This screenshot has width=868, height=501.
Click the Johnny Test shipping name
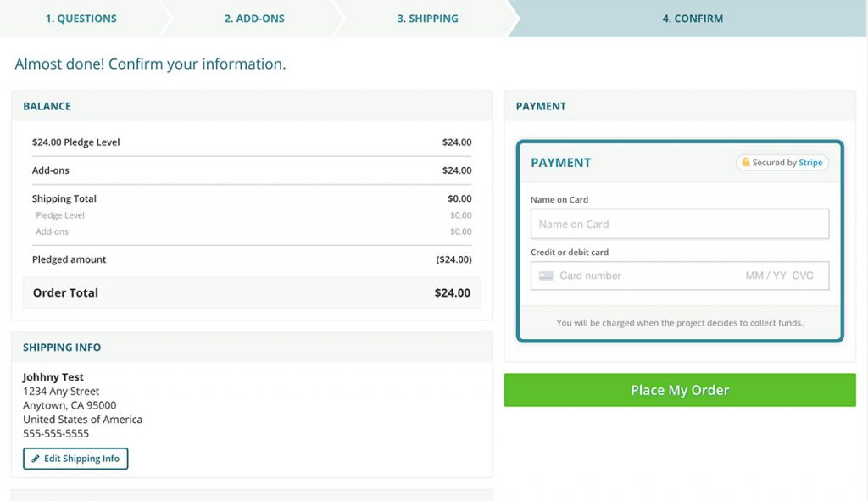53,377
